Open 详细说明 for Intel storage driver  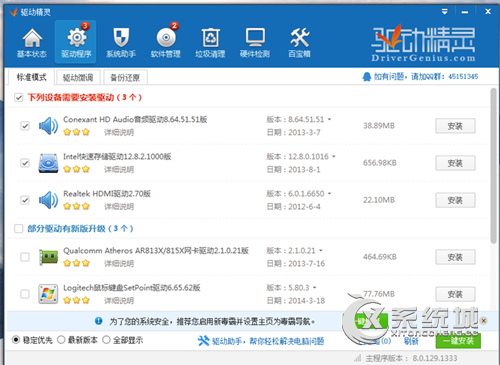pos(119,170)
